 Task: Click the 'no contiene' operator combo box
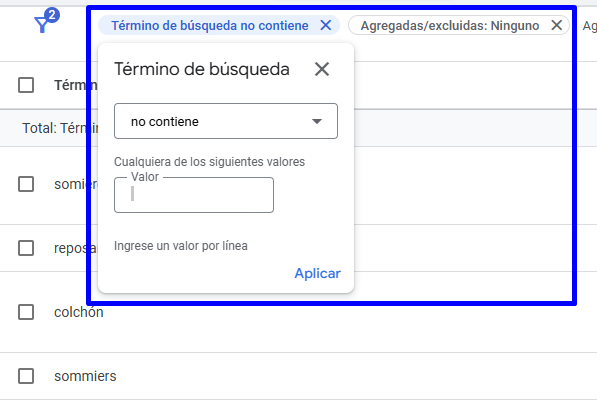click(x=226, y=121)
